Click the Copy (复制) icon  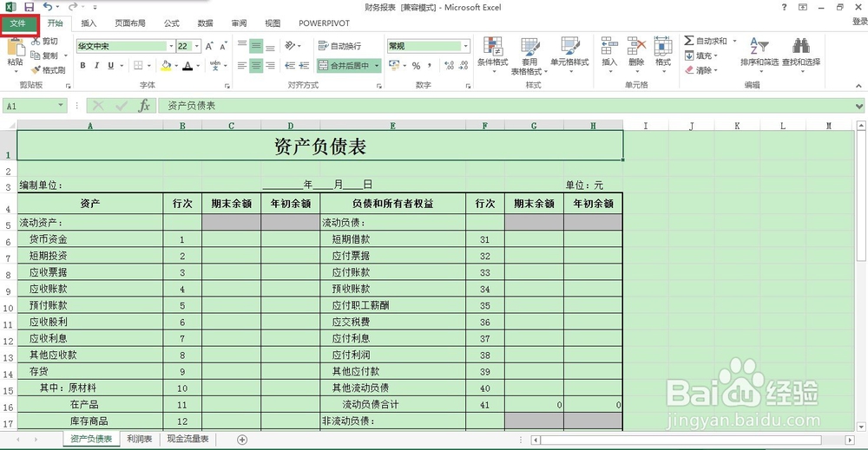36,55
